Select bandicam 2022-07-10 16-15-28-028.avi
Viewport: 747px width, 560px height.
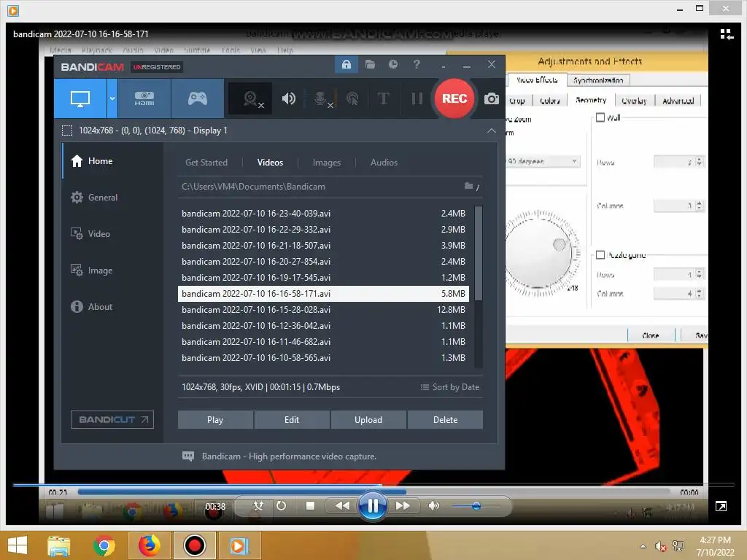coord(323,309)
